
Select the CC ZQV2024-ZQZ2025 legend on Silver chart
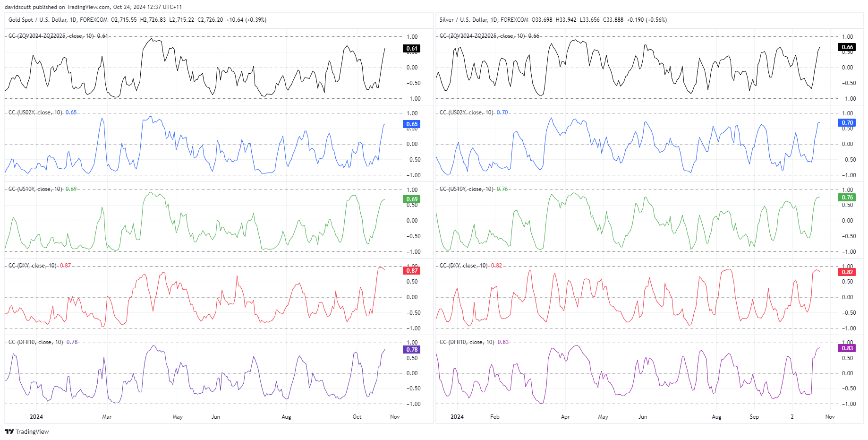(489, 36)
